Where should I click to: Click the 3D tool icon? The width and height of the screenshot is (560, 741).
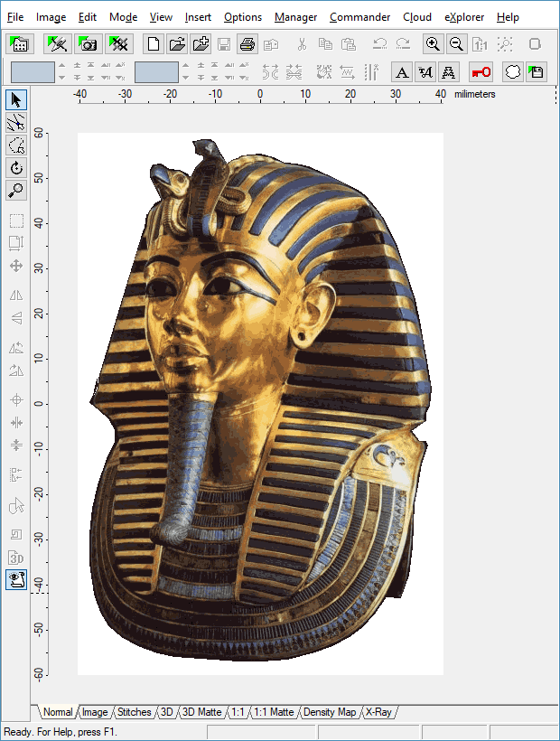pyautogui.click(x=16, y=558)
